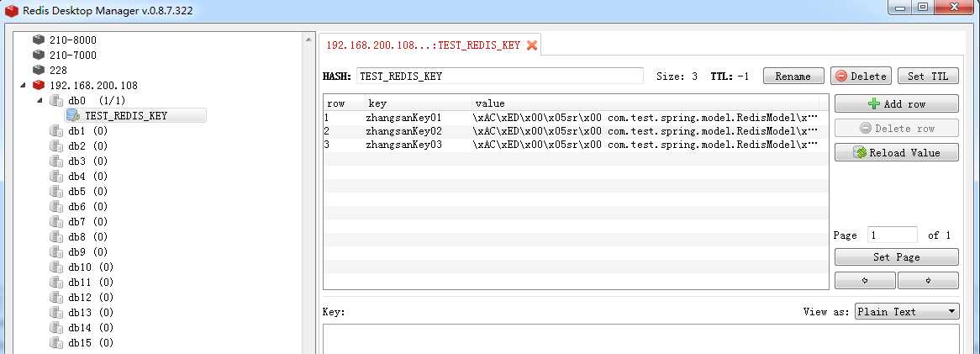Click the 228 server icon
The width and height of the screenshot is (980, 354).
click(38, 70)
